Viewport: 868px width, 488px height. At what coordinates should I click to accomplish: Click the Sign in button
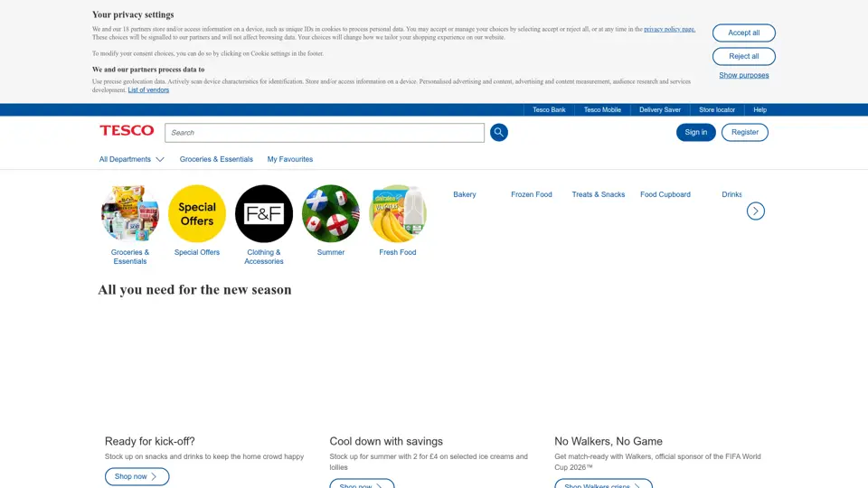pyautogui.click(x=696, y=132)
